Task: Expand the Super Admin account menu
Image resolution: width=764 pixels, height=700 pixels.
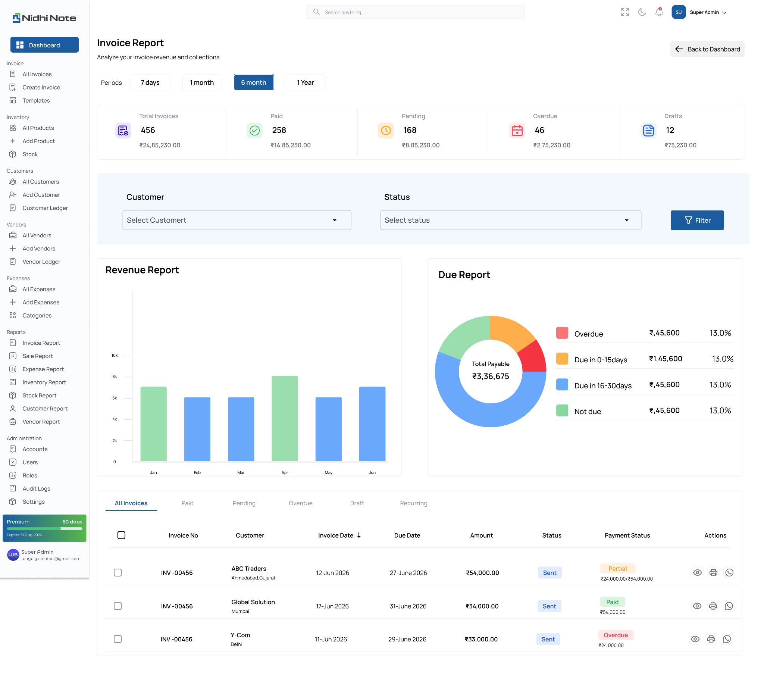Action: point(708,12)
